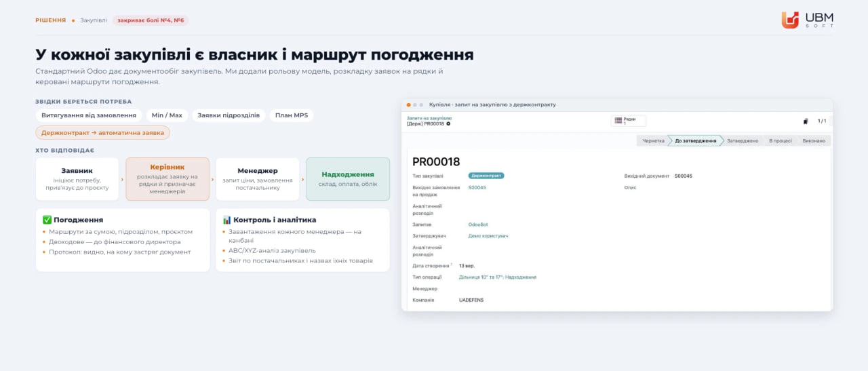The image size is (868, 371).
Task: Select the Затверджено status stage
Action: (743, 140)
